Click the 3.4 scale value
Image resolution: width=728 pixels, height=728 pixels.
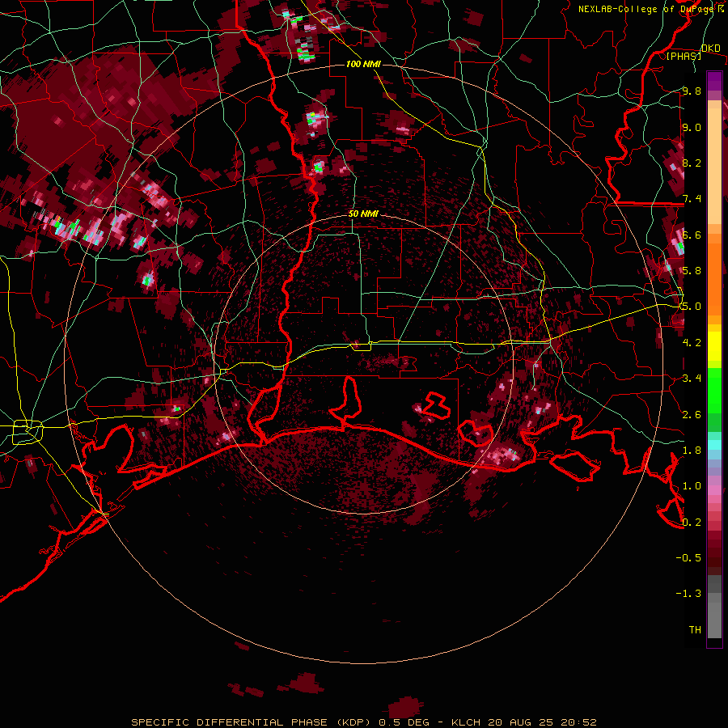click(692, 379)
